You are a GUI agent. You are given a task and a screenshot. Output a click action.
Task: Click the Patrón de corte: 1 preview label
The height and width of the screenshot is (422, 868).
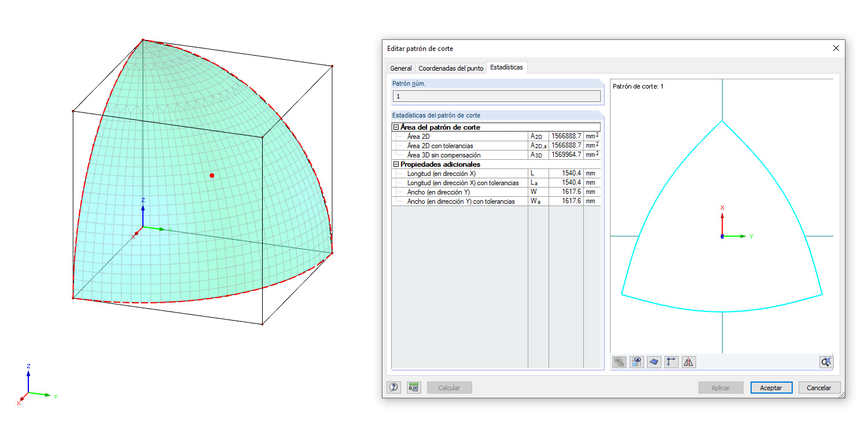coord(638,86)
